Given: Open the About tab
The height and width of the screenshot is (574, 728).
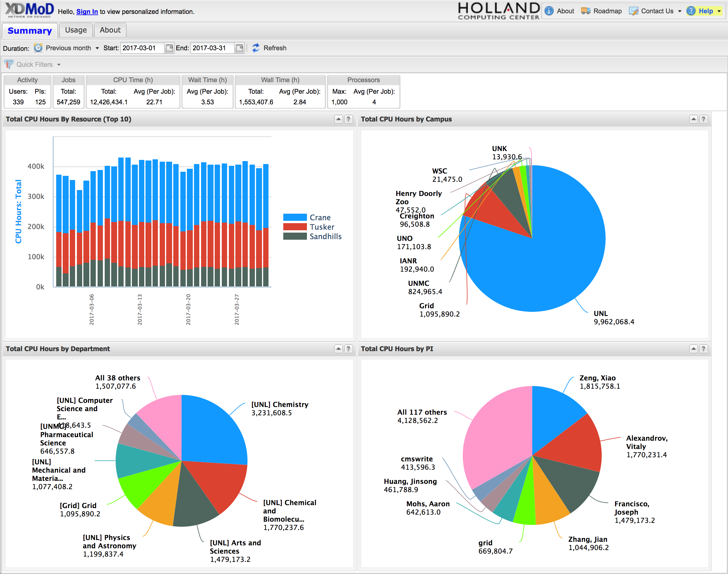Looking at the screenshot, I should (110, 30).
